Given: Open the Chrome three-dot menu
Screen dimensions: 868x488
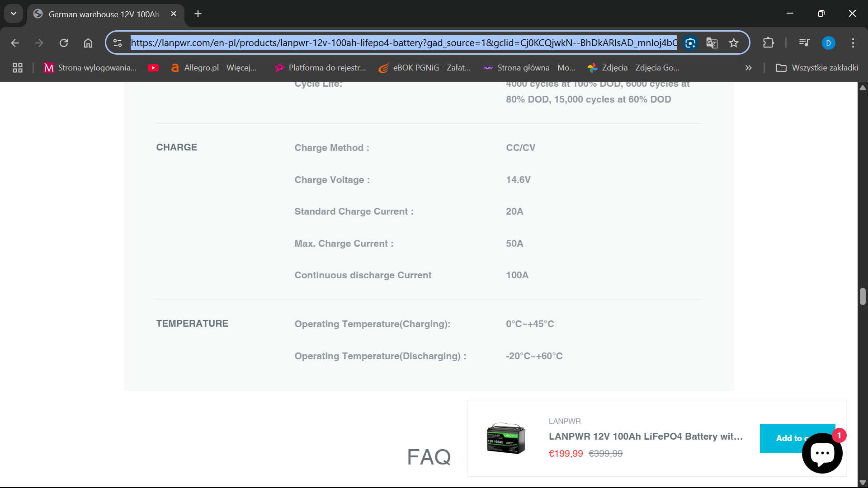Looking at the screenshot, I should coord(853,43).
